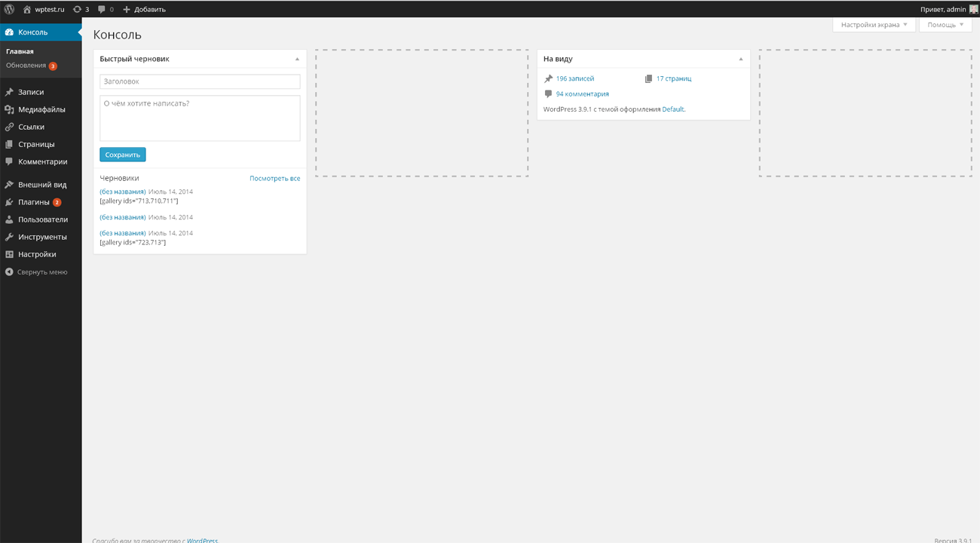Click the red badge on Обновления
Viewport: 980px width, 543px height.
tap(53, 66)
